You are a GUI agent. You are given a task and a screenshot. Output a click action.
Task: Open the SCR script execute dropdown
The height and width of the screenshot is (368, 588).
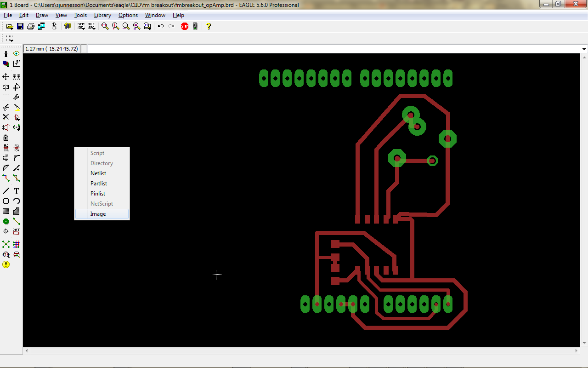tap(81, 26)
